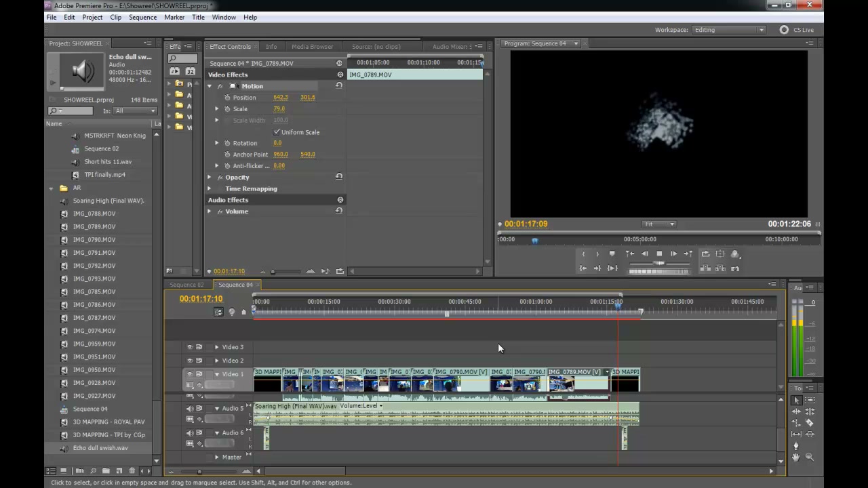
Task: Open the Sequence menu
Action: coord(142,17)
